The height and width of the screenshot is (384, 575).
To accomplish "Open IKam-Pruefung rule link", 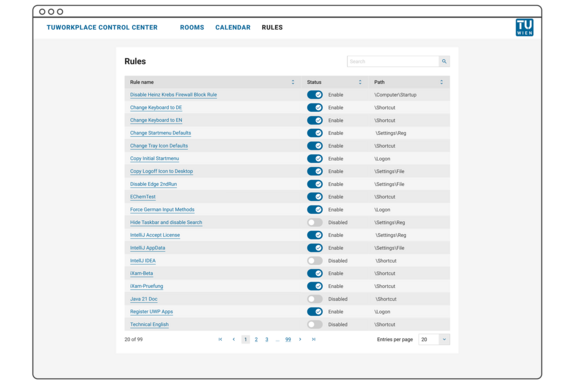I will 146,286.
